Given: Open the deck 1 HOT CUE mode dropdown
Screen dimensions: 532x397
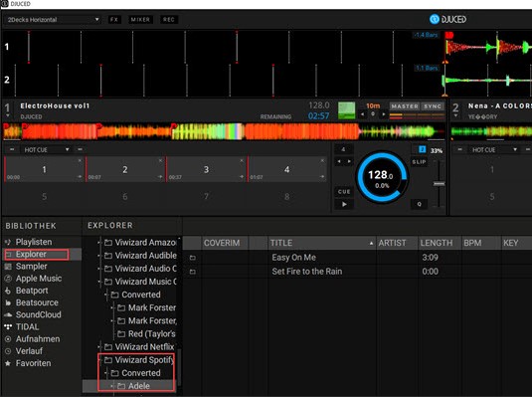Looking at the screenshot, I should coord(46,150).
